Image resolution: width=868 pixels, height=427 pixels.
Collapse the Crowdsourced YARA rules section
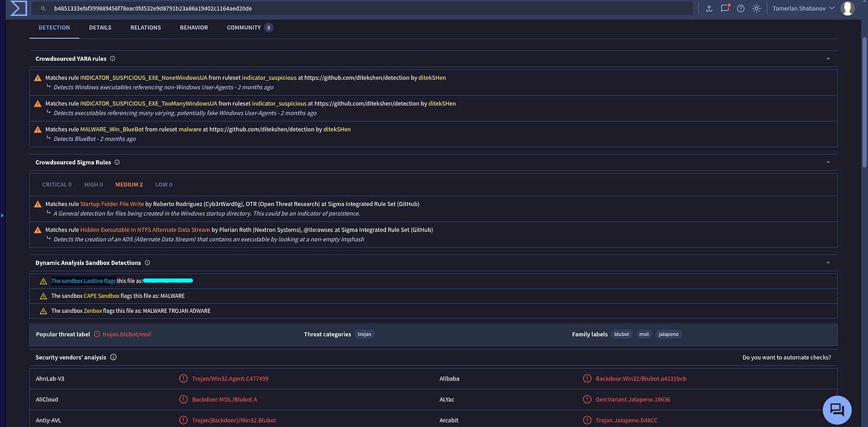[828, 59]
